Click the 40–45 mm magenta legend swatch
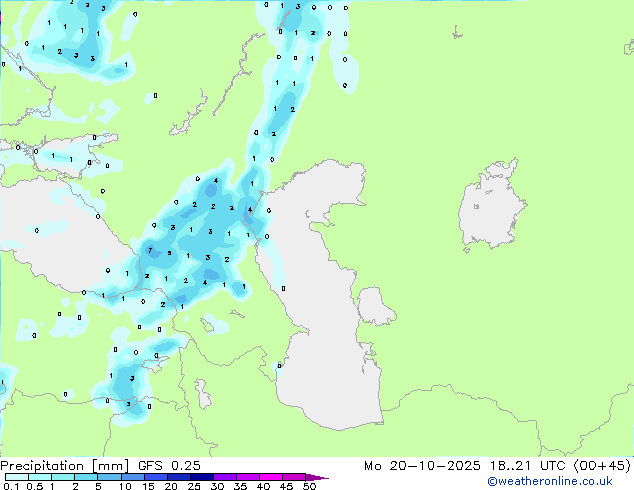Screen dimensions: 634x490 point(271,477)
